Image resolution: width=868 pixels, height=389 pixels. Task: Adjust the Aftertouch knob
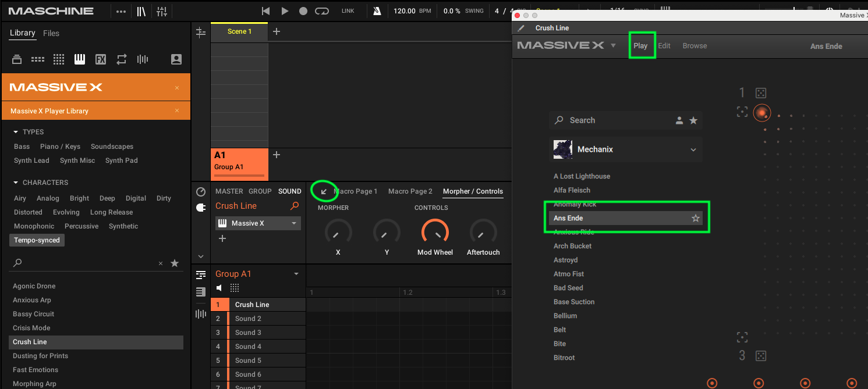[x=483, y=232]
